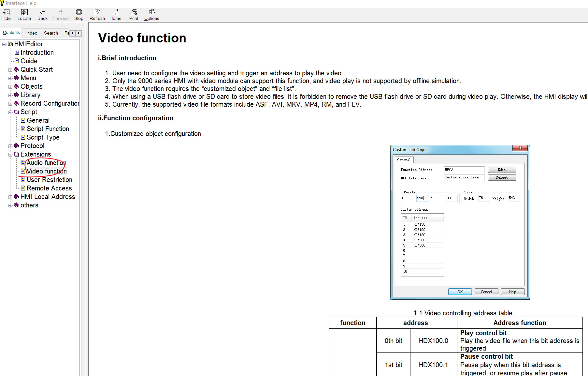Expand the Record Configuration node

click(x=10, y=104)
